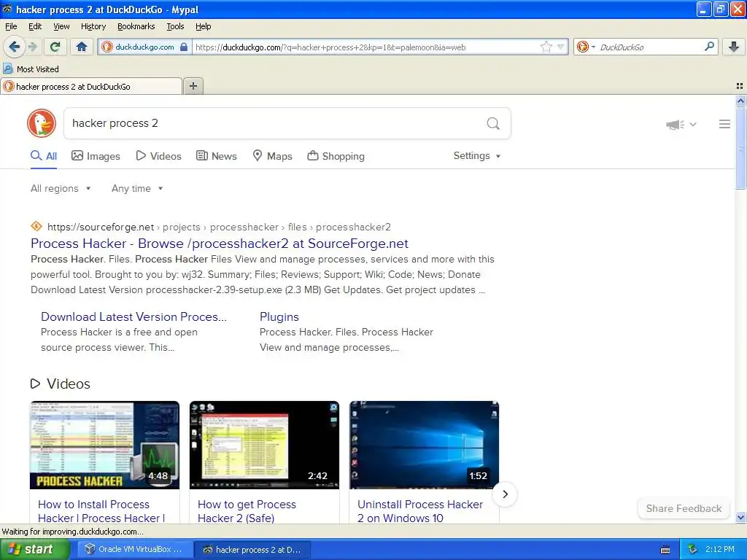Bookmark this page with the star
Viewport: 747px width, 560px height.
[546, 47]
